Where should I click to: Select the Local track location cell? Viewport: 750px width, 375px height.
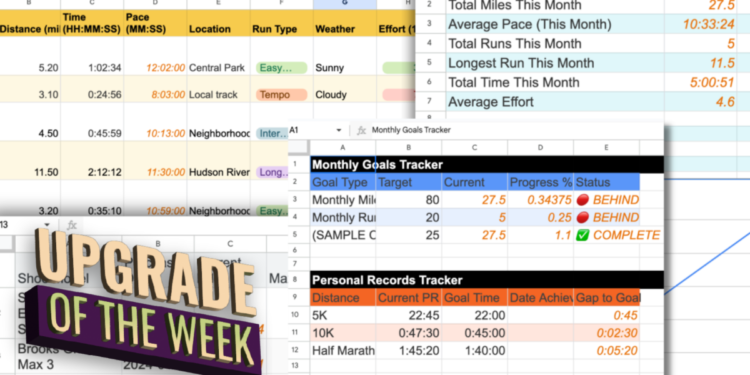point(219,89)
